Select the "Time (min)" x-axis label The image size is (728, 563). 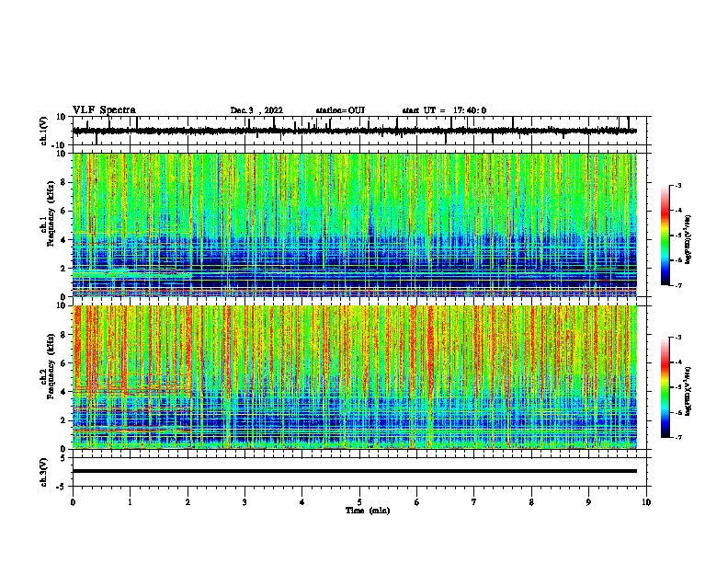point(368,511)
